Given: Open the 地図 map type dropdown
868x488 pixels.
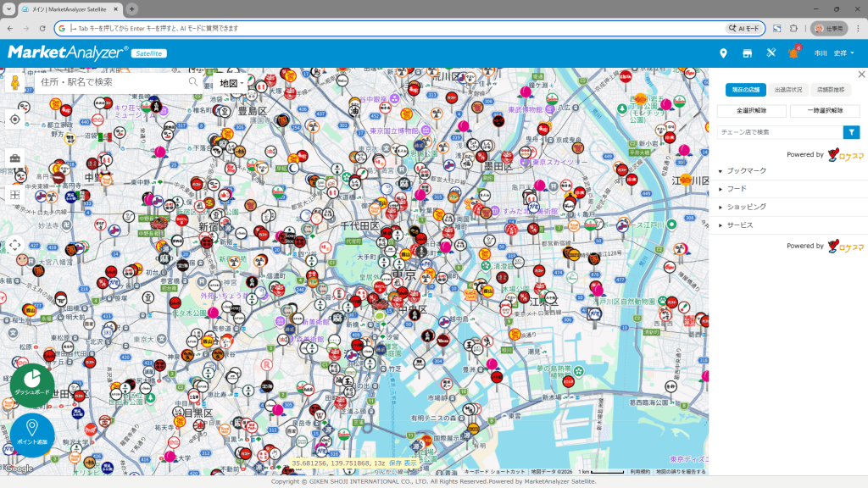Looking at the screenshot, I should pyautogui.click(x=231, y=83).
